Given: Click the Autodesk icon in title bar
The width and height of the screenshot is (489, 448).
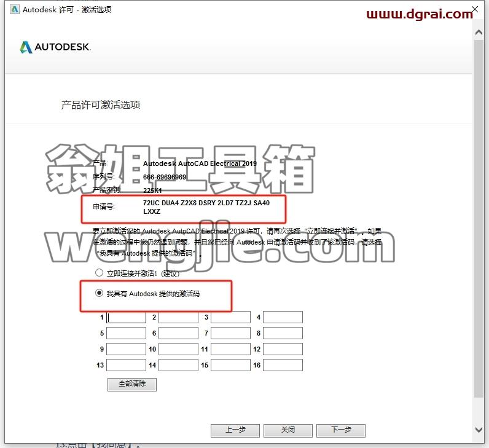Looking at the screenshot, I should pyautogui.click(x=15, y=10).
